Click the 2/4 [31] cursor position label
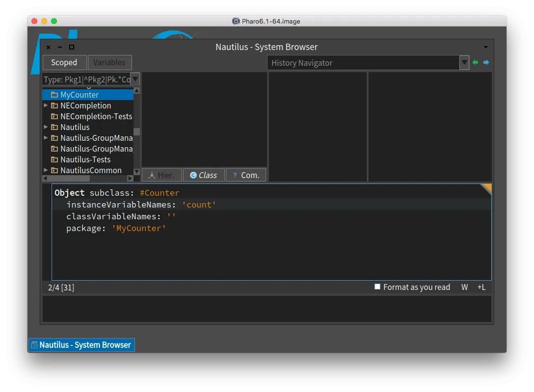This screenshot has height=392, width=534. click(x=61, y=287)
